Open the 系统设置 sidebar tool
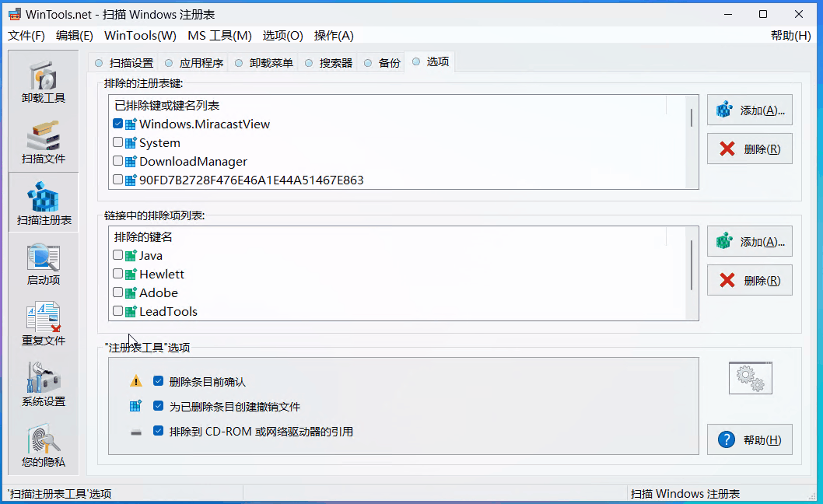 [x=44, y=385]
